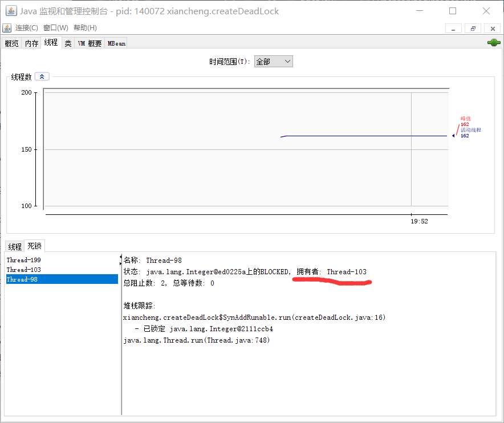504x423 pixels.
Task: Open the 帮助(H) menu
Action: (85, 28)
